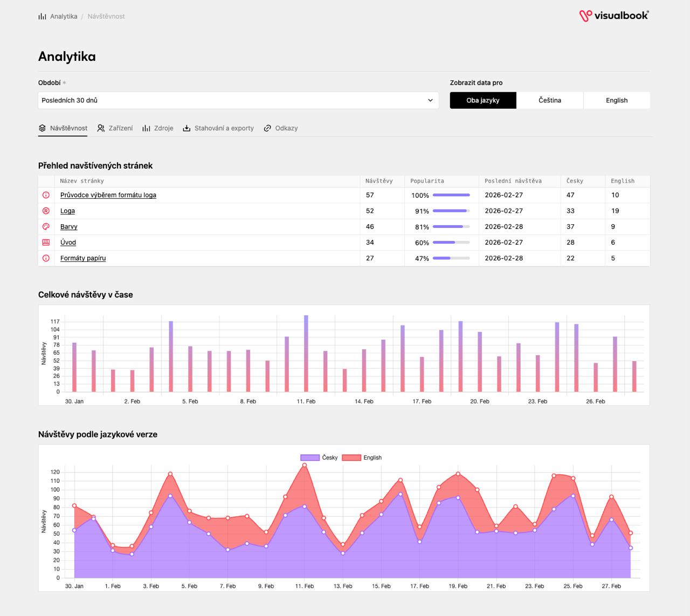The image size is (690, 616).
Task: Open the Odkazy tab
Action: click(281, 128)
